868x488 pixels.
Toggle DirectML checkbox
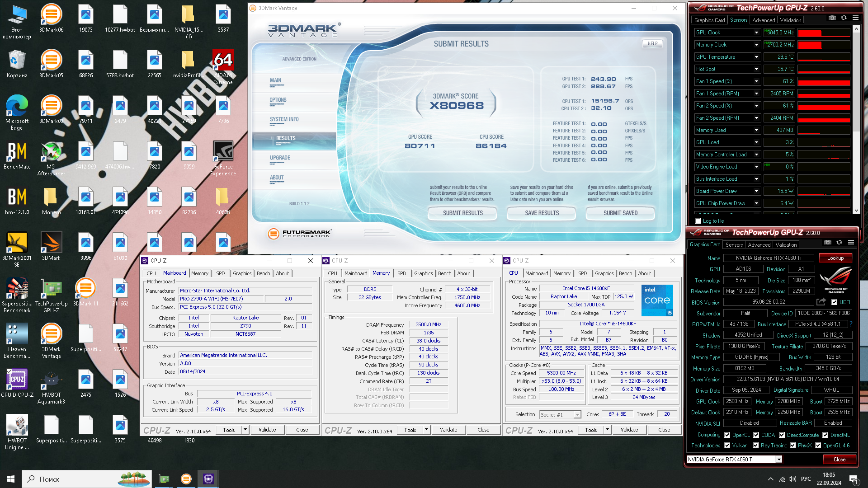pos(825,435)
